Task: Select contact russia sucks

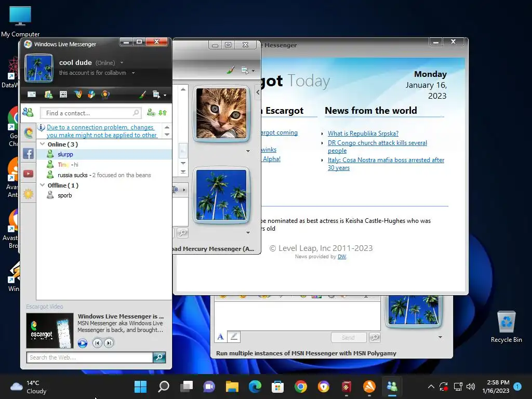Action: point(104,175)
